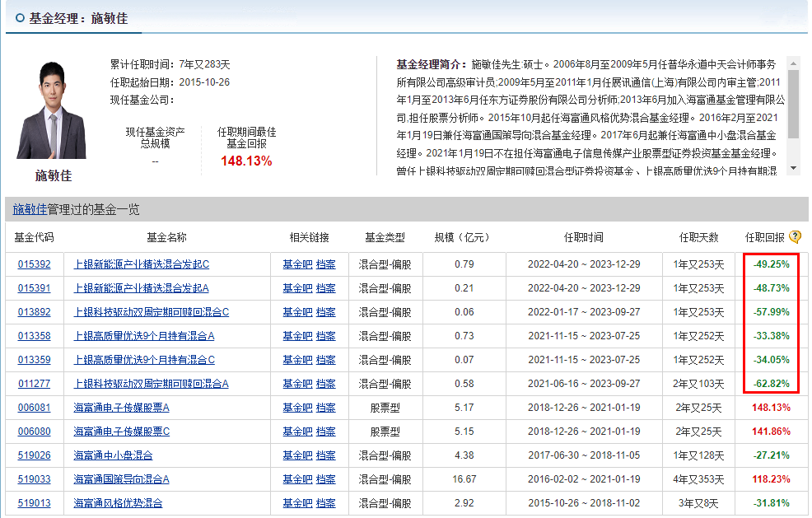Open fund code 006080
812x518 pixels.
[35, 431]
